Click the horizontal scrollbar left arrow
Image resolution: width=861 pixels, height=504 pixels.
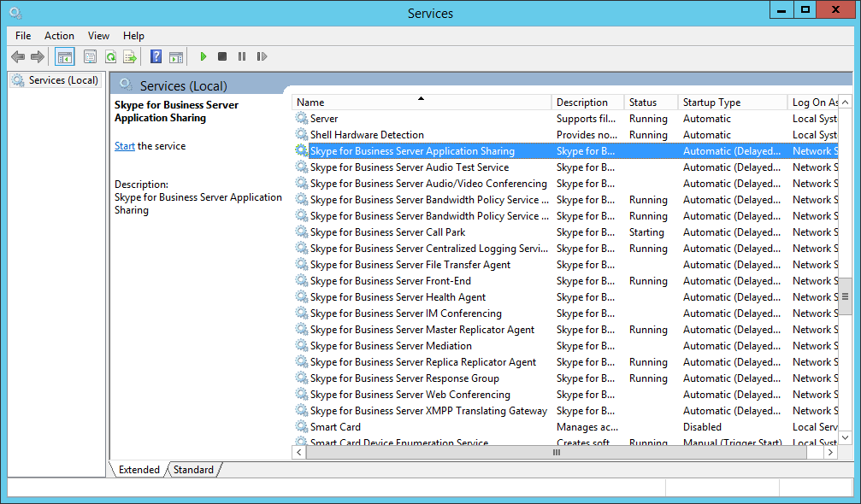coord(299,453)
